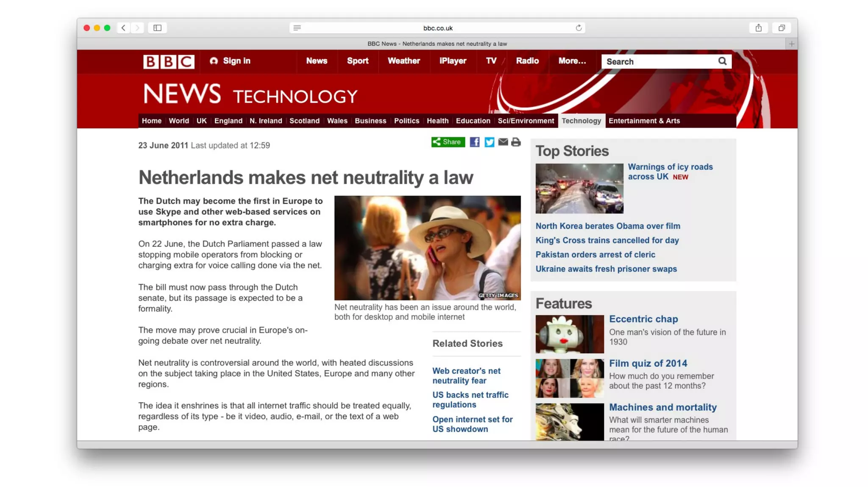The width and height of the screenshot is (868, 487).
Task: Open the iPlayer menu item
Action: click(x=453, y=61)
